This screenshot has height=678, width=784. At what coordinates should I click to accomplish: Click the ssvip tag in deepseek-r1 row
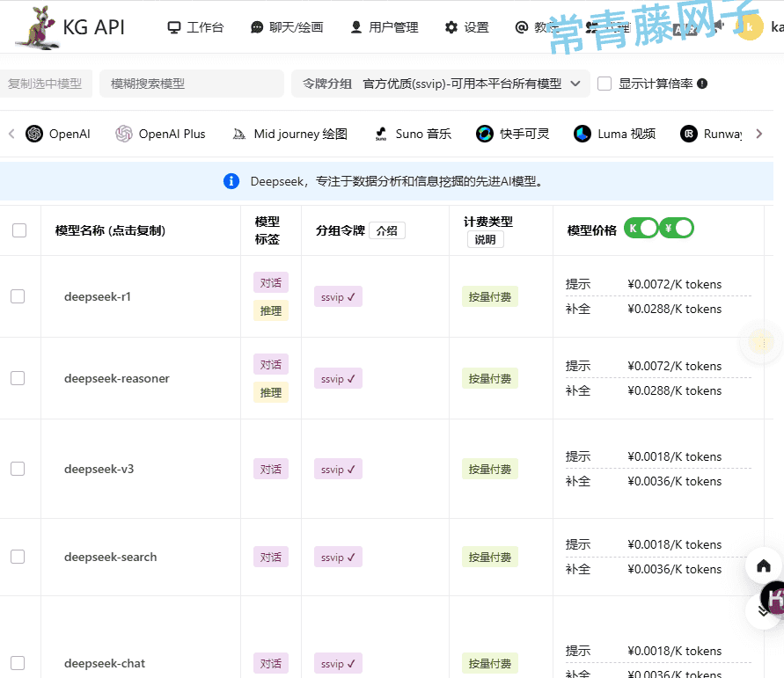[338, 296]
